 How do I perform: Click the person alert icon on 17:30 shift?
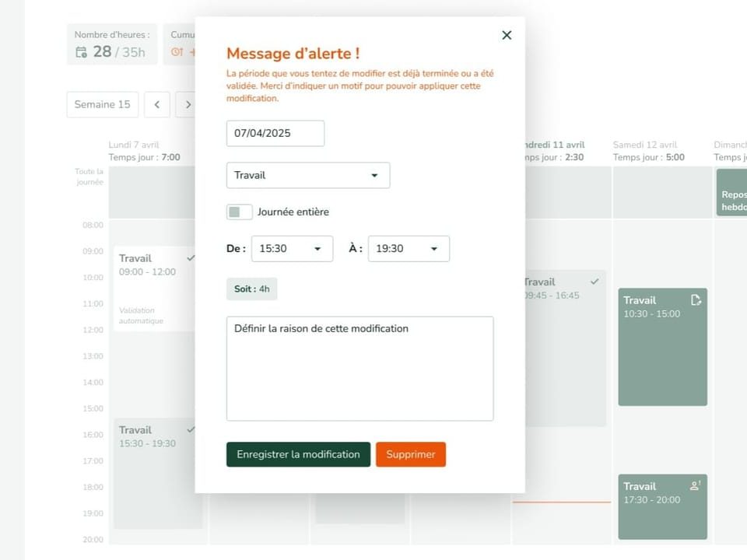[696, 486]
